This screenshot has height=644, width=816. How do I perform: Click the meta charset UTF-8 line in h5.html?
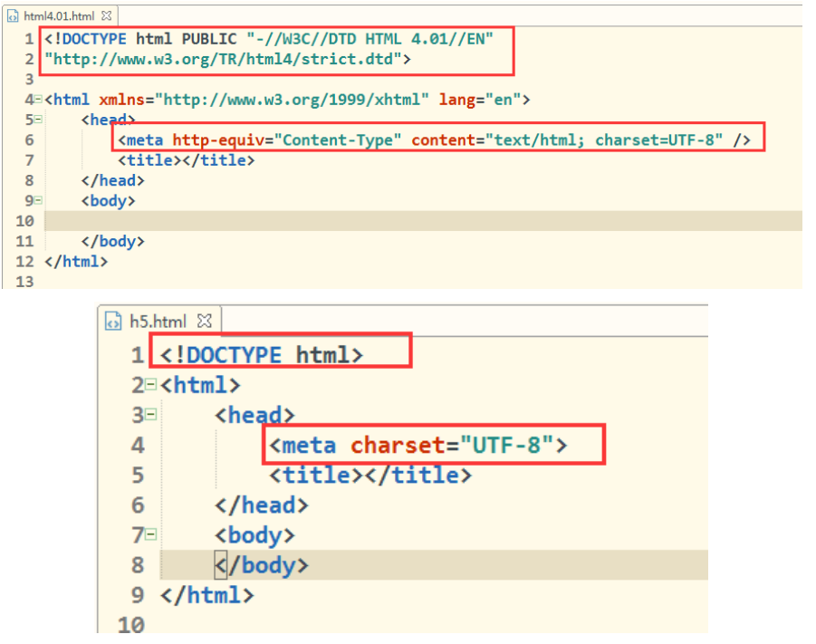coord(418,446)
